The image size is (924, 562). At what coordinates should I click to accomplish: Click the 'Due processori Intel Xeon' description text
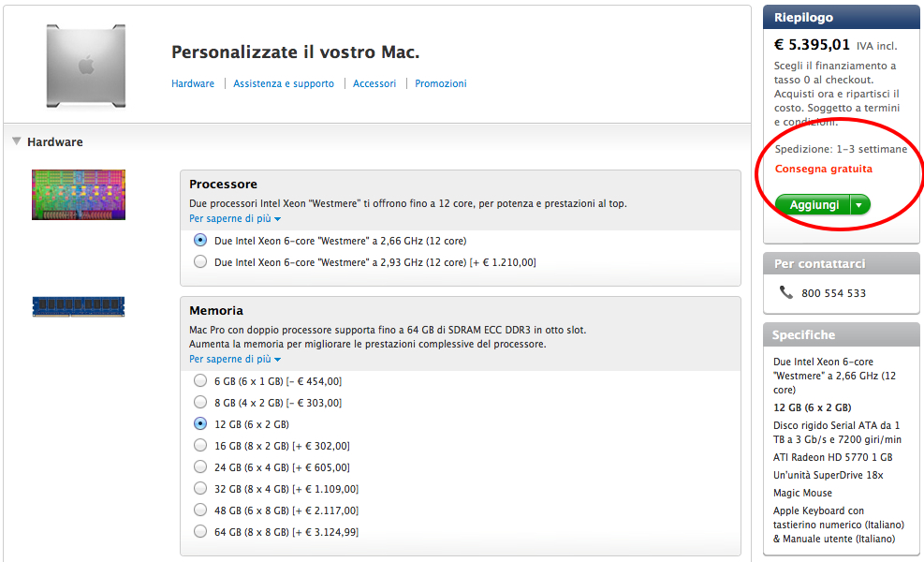(408, 203)
